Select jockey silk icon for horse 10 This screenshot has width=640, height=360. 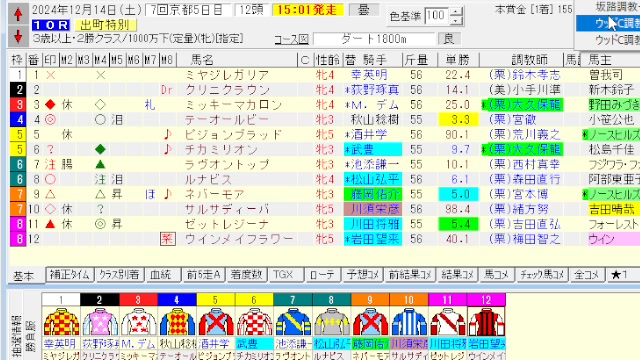click(x=408, y=322)
